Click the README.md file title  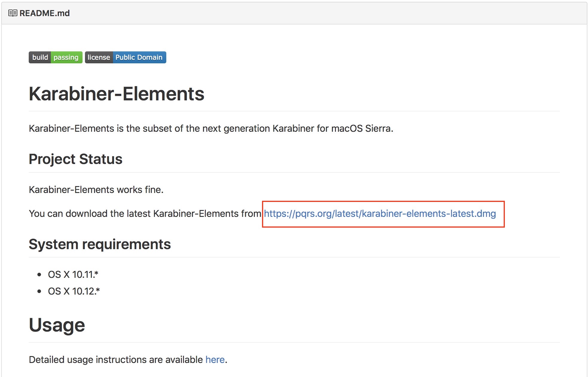45,13
